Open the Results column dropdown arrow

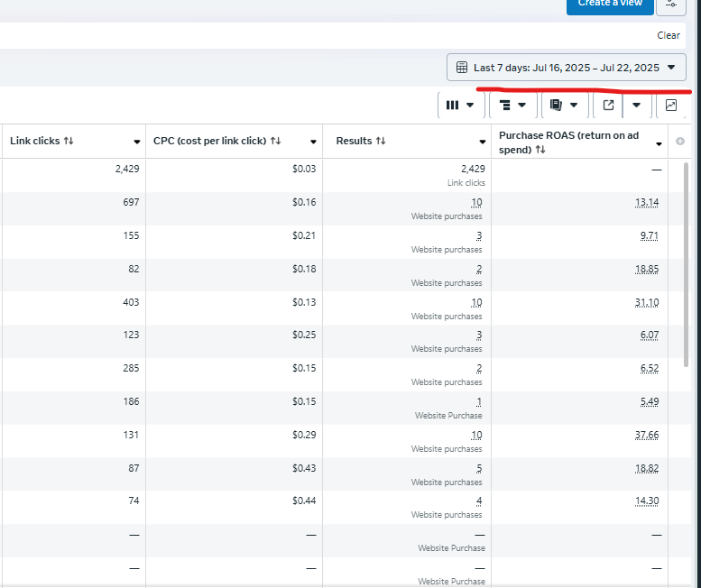(483, 142)
